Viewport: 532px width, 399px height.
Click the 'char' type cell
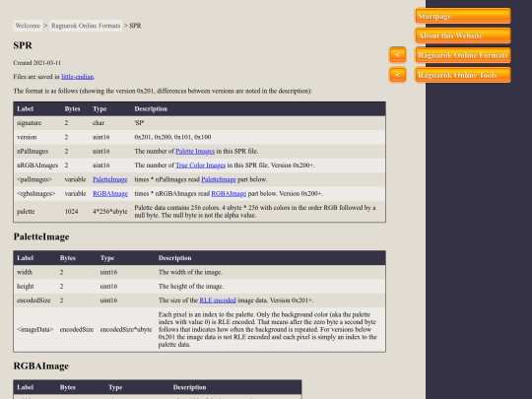point(99,123)
